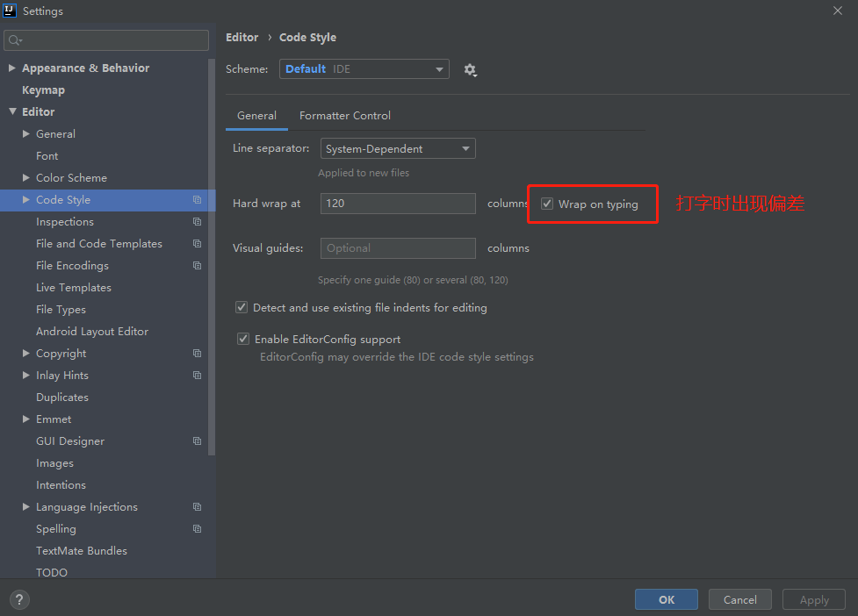Click the Editor breadcrumb link
The height and width of the screenshot is (616, 858).
pos(242,37)
